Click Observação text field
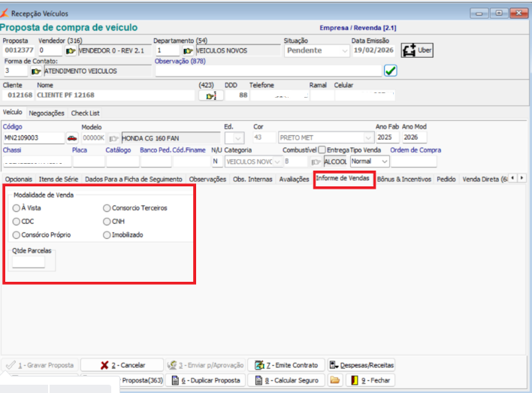 tap(268, 71)
